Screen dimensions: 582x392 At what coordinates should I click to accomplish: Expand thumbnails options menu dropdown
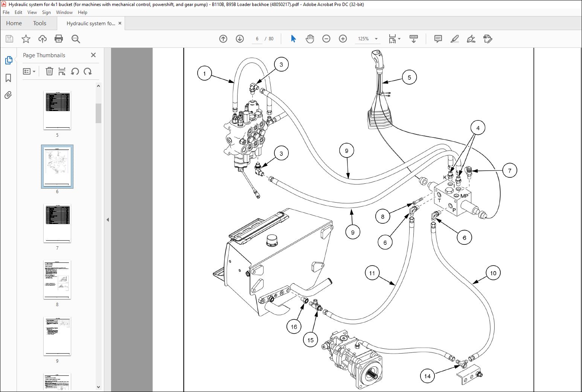tap(29, 71)
